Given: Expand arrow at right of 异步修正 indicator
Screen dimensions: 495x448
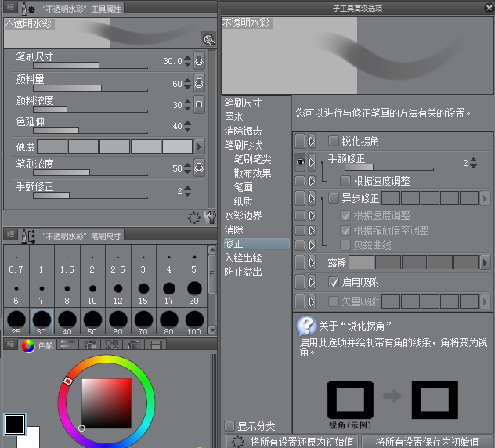Looking at the screenshot, I should point(485,198).
